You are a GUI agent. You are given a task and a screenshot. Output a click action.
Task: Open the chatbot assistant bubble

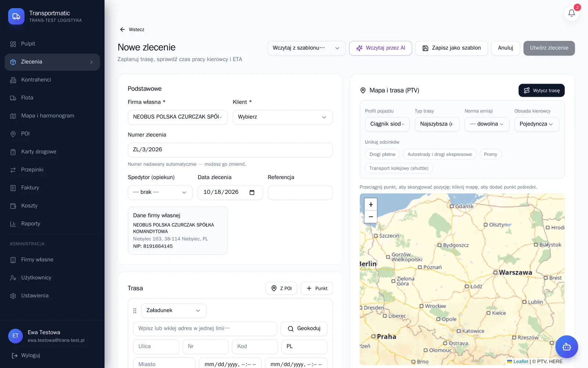pos(566,347)
